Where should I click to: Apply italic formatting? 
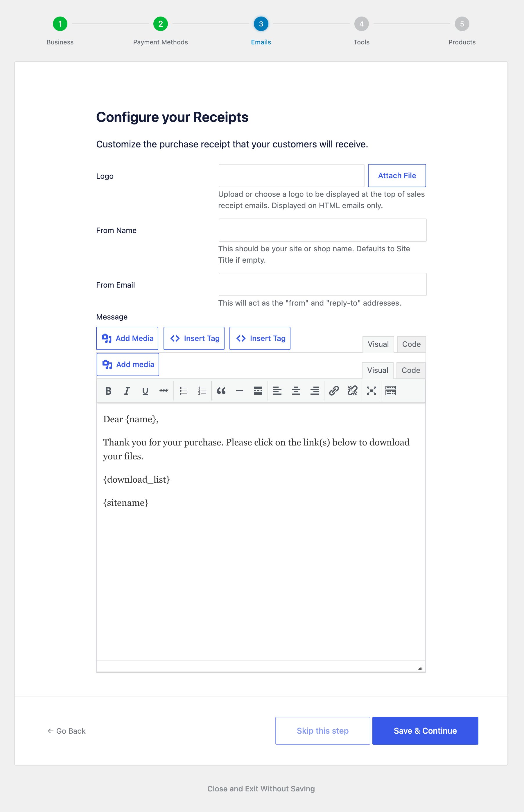point(127,391)
